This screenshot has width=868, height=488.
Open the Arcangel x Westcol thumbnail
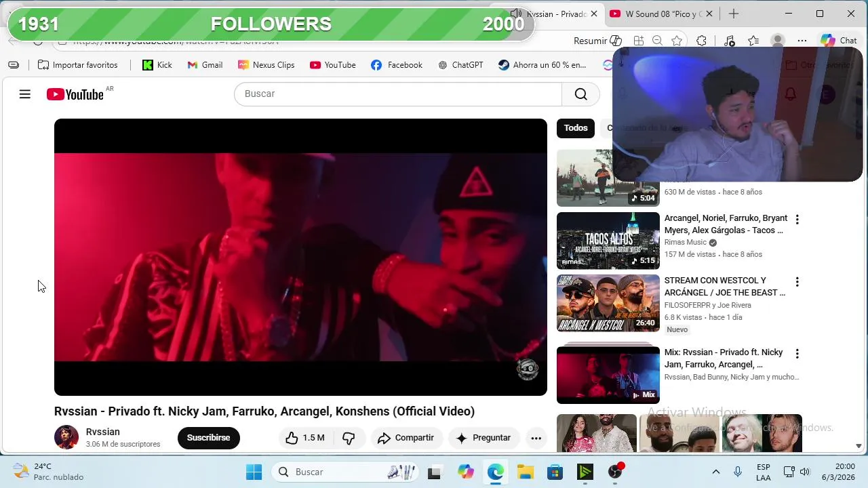(608, 303)
